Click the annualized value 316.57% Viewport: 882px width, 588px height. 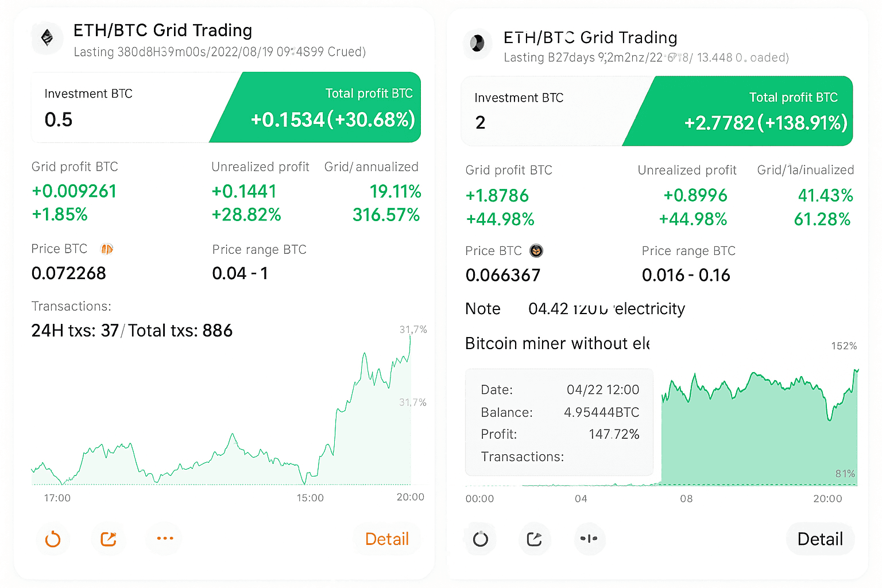386,214
